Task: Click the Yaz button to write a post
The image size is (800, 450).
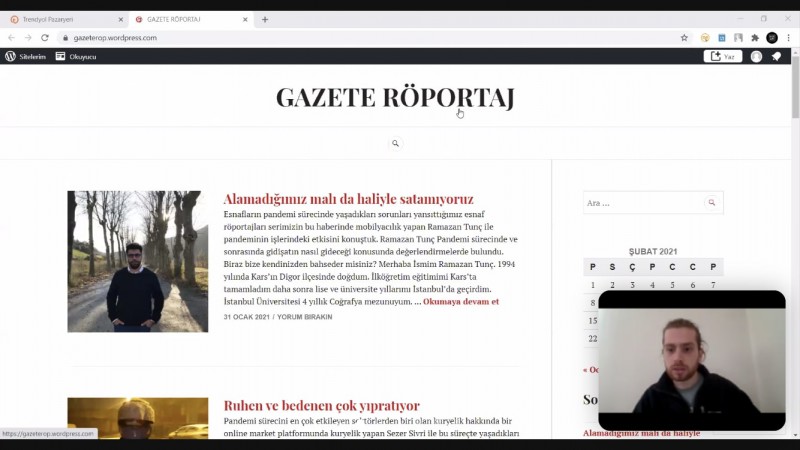Action: (x=723, y=57)
